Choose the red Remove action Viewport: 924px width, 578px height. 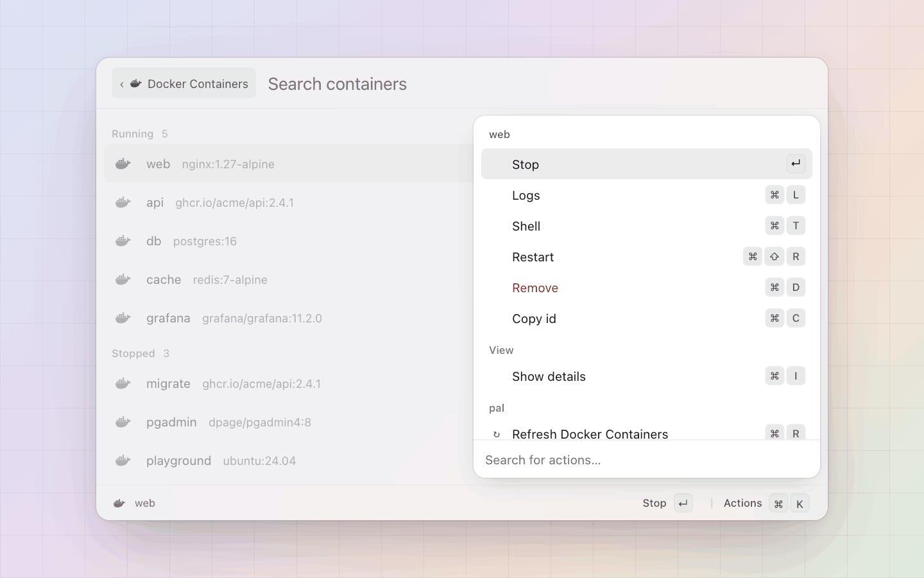(x=647, y=288)
